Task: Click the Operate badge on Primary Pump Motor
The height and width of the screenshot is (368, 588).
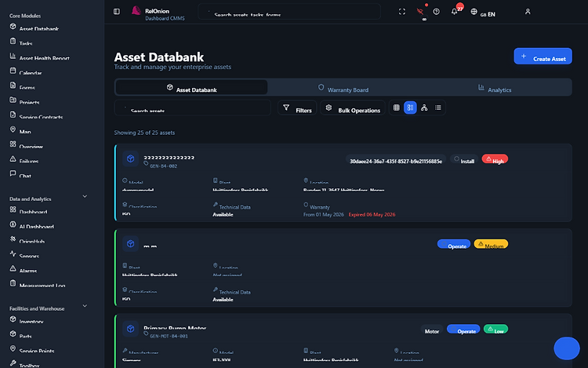Action: click(463, 330)
